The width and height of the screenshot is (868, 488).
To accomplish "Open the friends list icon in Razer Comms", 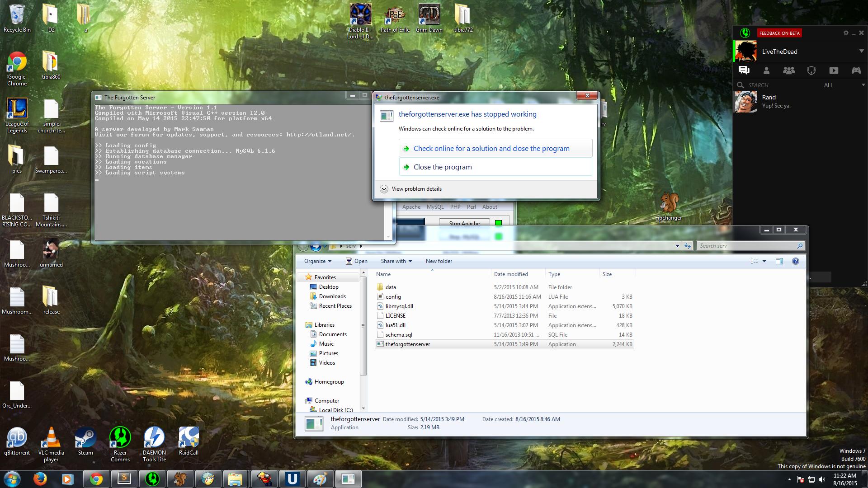I will coord(766,70).
